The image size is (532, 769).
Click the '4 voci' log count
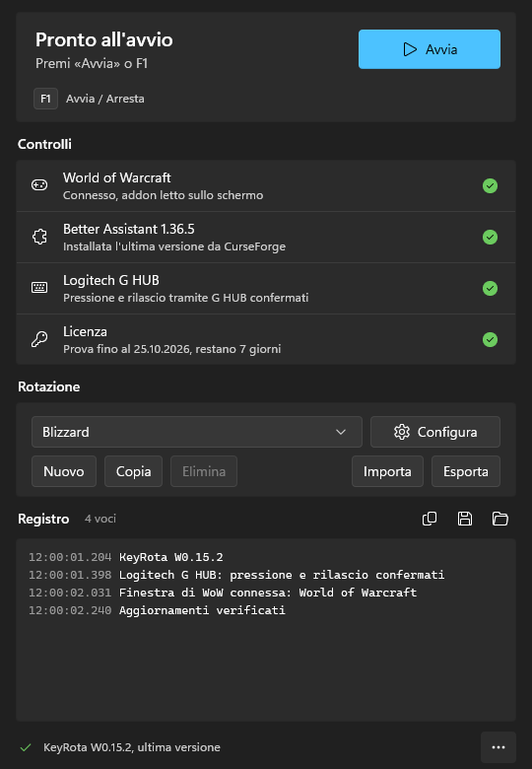[x=100, y=519]
